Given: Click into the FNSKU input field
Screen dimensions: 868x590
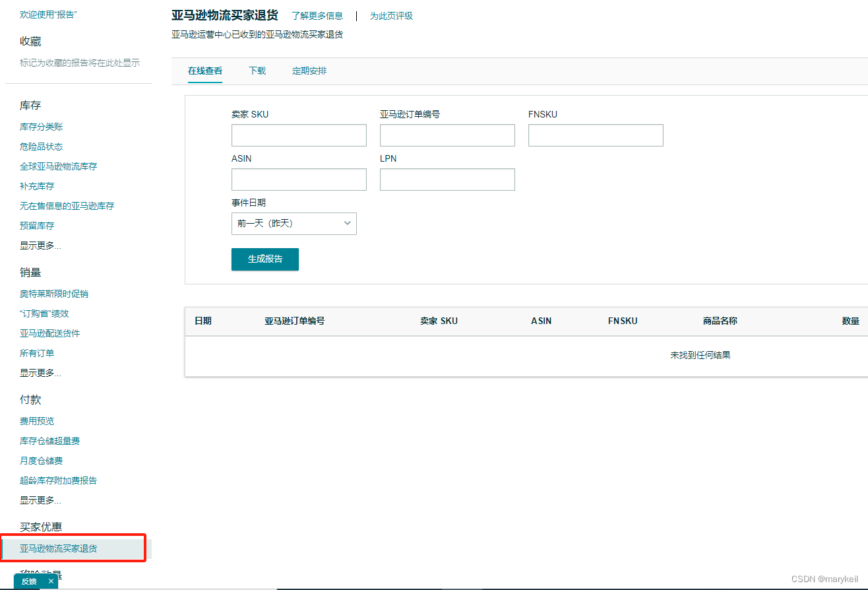Looking at the screenshot, I should click(x=596, y=135).
